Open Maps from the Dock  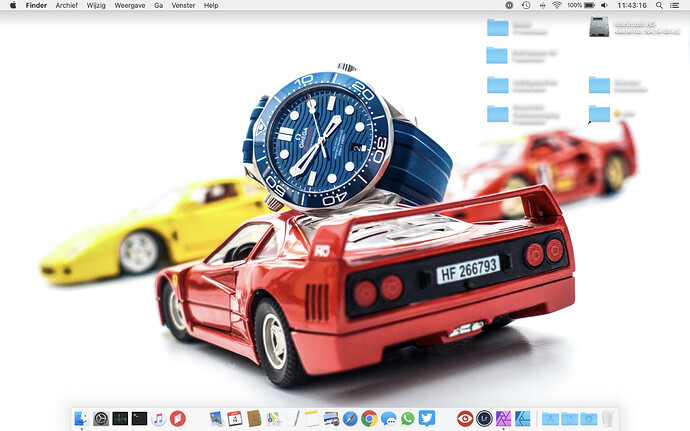pos(273,418)
